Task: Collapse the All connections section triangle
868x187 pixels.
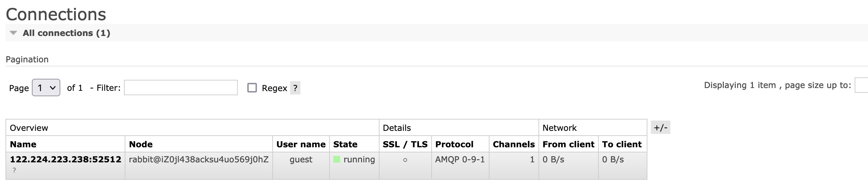Action: tap(13, 33)
